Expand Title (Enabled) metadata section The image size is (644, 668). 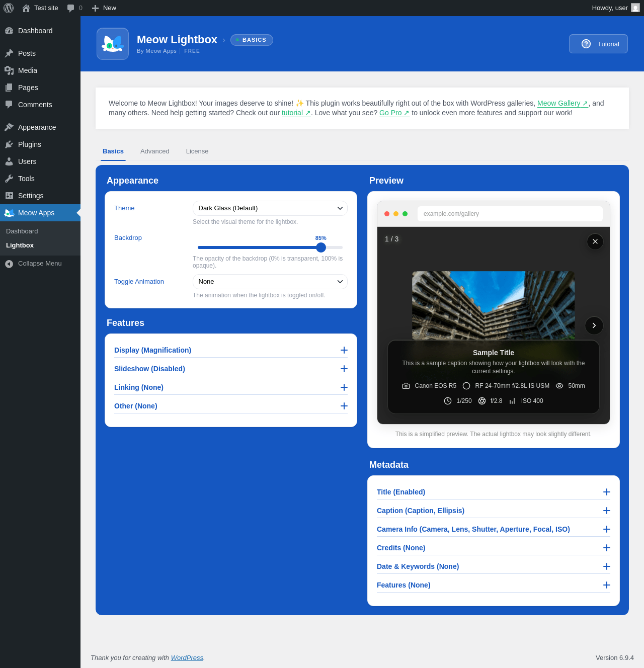(494, 492)
